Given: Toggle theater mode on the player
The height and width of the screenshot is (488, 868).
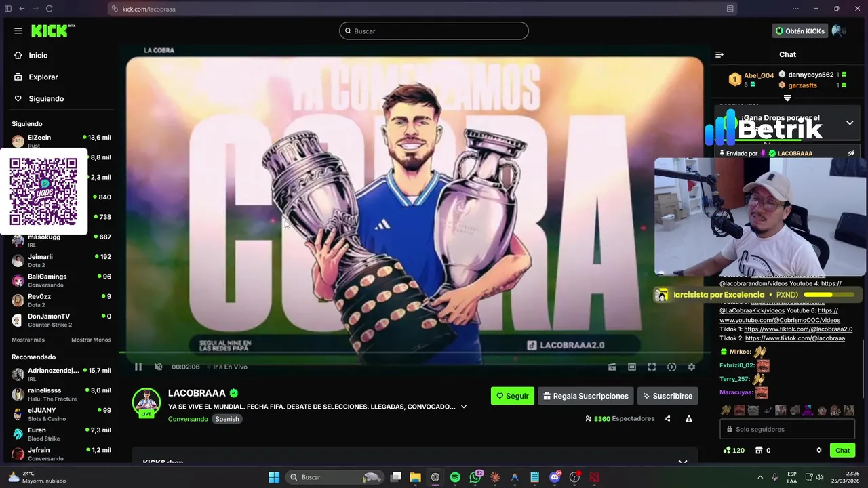Looking at the screenshot, I should pos(632,367).
